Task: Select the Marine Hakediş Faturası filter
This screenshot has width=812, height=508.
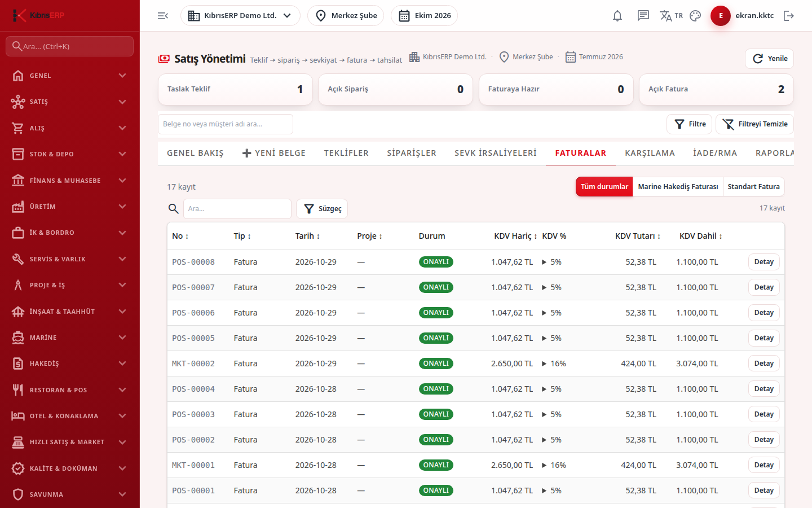Action: click(678, 187)
